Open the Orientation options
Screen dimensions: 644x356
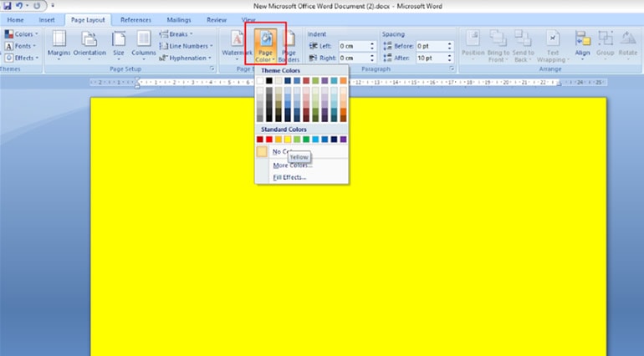[x=89, y=46]
